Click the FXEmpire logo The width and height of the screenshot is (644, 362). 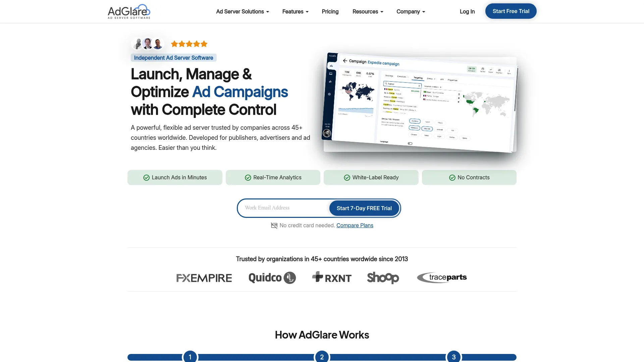[204, 278]
